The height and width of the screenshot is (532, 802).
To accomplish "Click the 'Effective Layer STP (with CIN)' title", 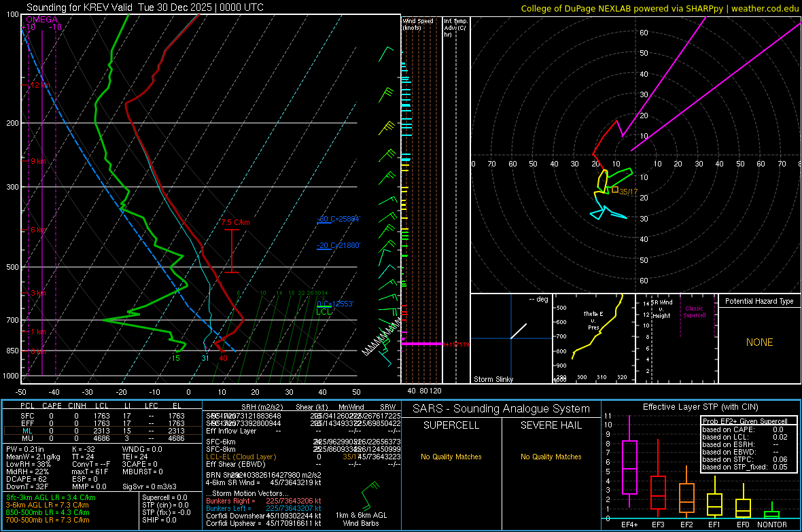I will point(700,407).
